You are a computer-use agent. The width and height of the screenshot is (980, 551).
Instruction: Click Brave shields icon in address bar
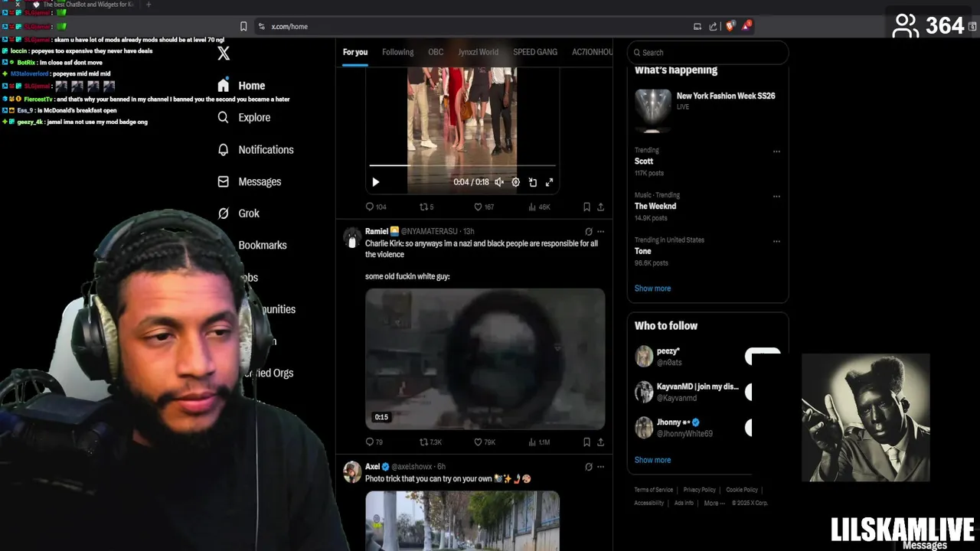point(730,26)
